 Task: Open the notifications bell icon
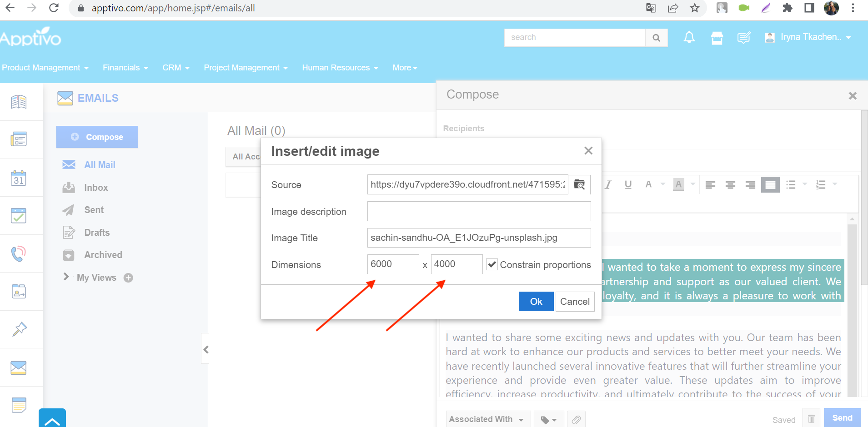[689, 37]
